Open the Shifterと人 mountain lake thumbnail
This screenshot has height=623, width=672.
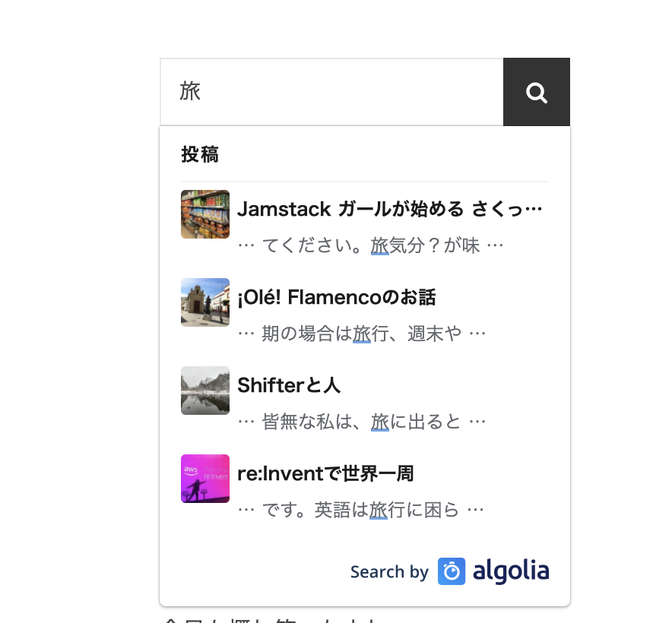pos(204,391)
